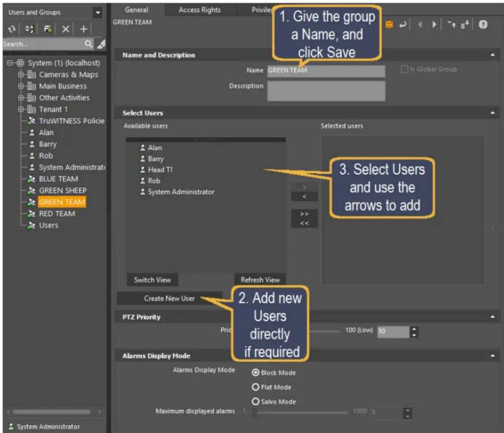Select the Block Mode radio button
This screenshot has width=504, height=433.
click(x=256, y=373)
